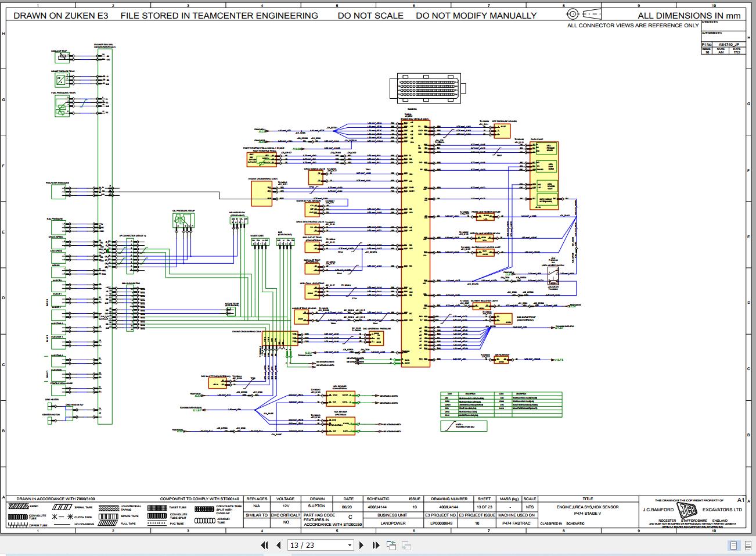
Task: Click the DO NOT SCALE header text
Action: pyautogui.click(x=370, y=16)
